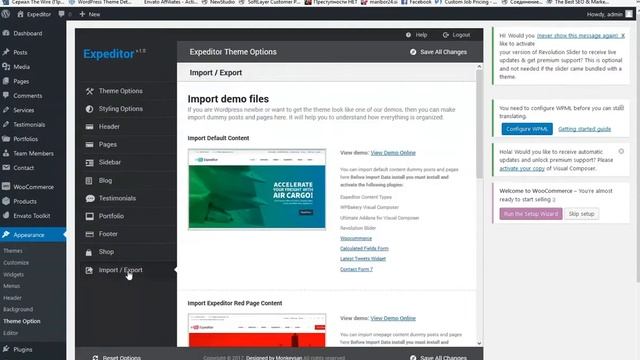
Task: Click the Expeditor site home icon
Action: point(20,14)
